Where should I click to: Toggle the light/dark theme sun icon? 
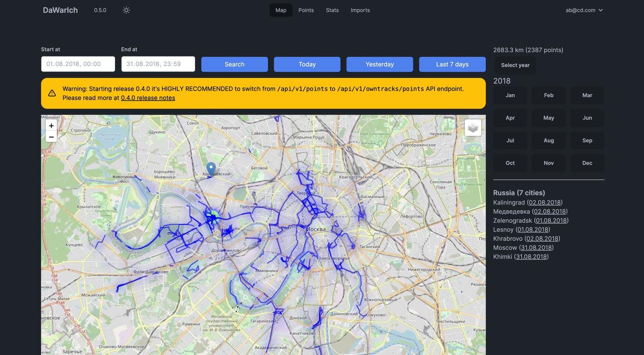pyautogui.click(x=126, y=10)
